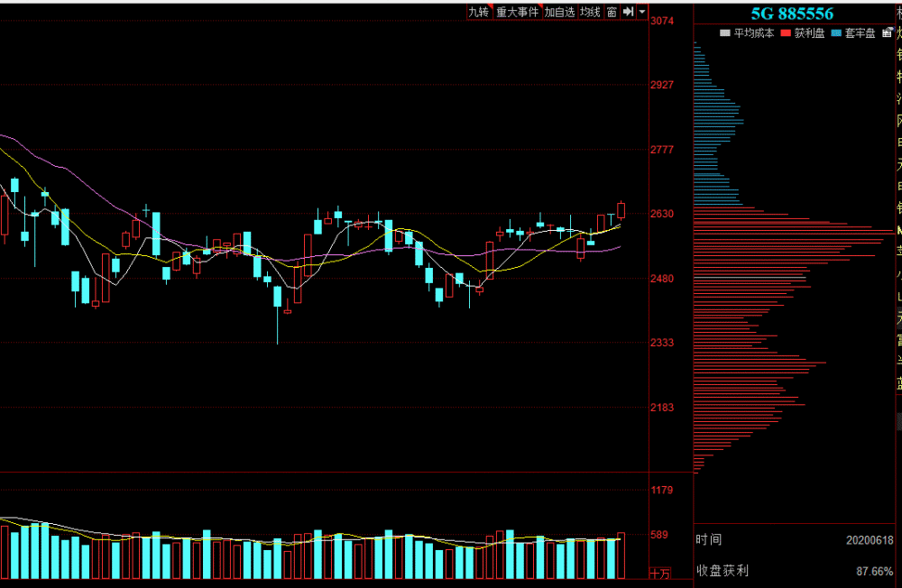
Task: Click the 5G 885556 title
Action: 792,14
